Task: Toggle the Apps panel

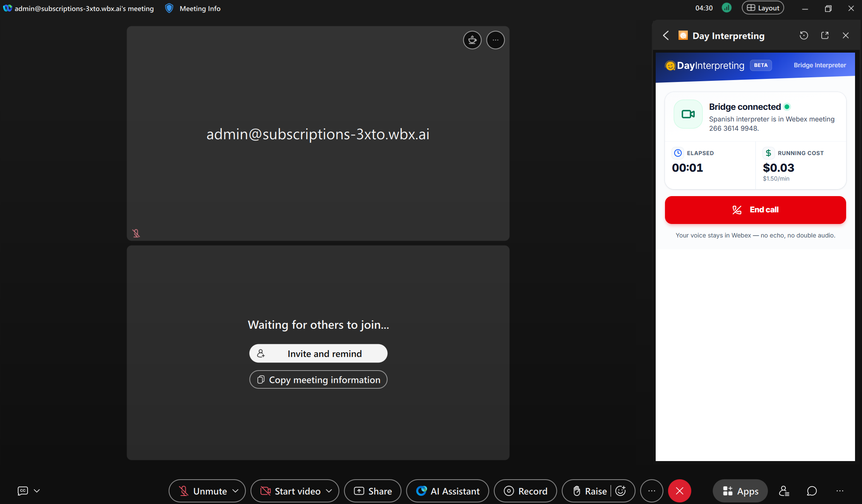Action: coord(740,491)
